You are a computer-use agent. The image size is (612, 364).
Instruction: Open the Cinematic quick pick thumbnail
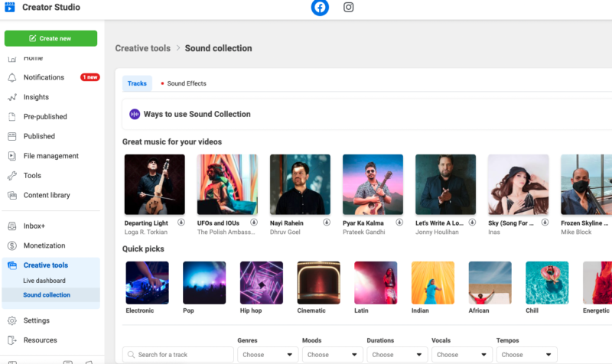coord(318,283)
